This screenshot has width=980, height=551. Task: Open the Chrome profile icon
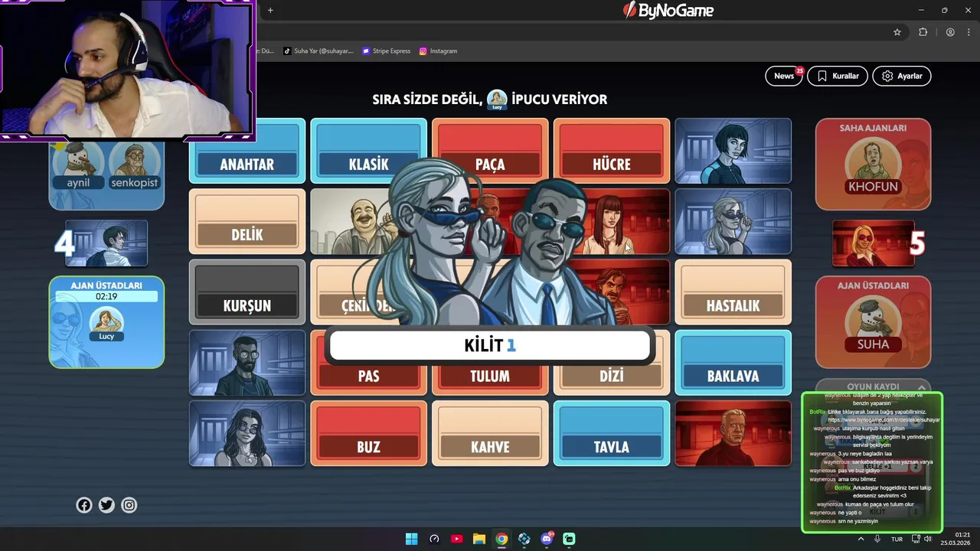coord(950,32)
